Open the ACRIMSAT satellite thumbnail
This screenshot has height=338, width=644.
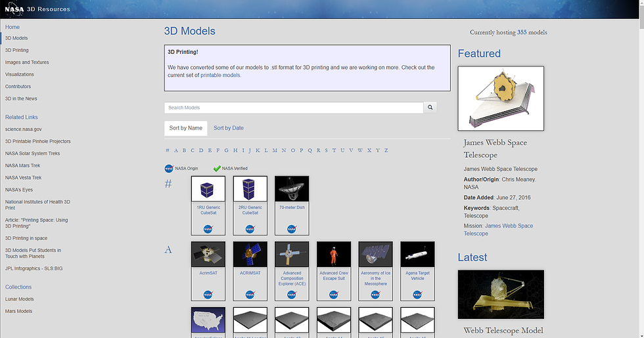point(250,254)
